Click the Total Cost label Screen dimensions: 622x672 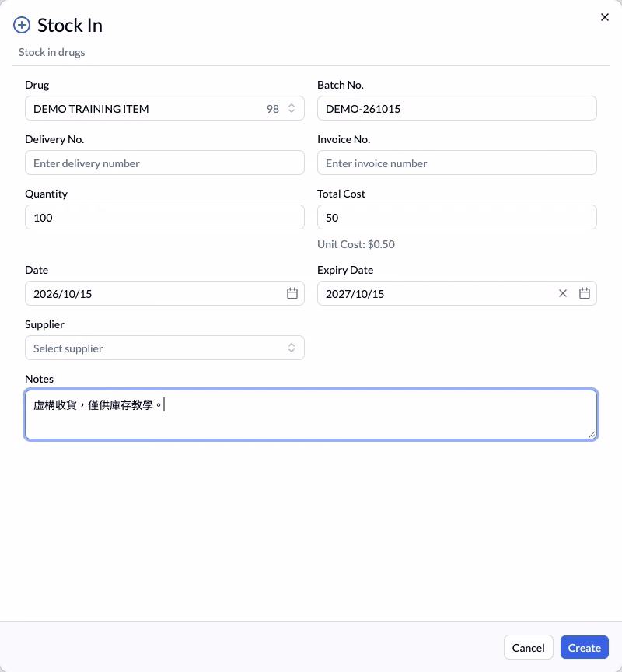pos(341,194)
